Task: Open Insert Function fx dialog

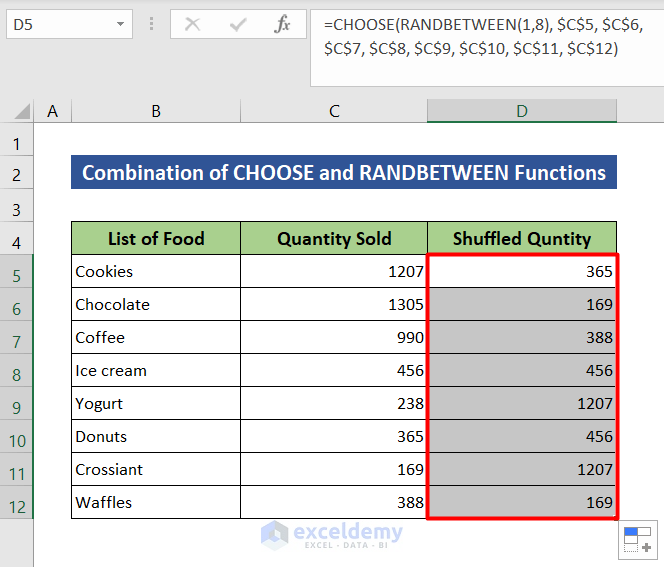Action: pyautogui.click(x=282, y=24)
